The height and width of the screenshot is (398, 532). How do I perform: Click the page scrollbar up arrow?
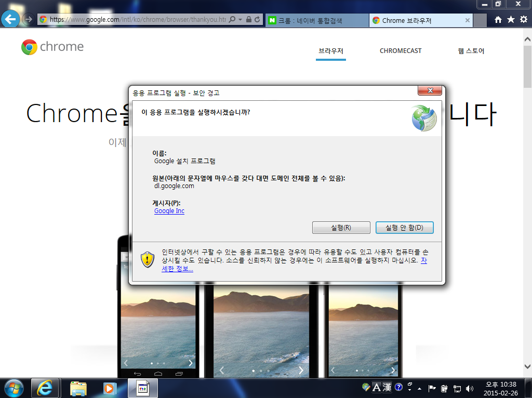(527, 39)
